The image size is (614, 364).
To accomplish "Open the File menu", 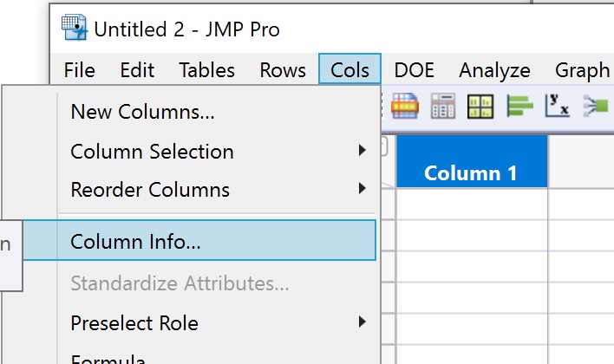I will [x=79, y=70].
